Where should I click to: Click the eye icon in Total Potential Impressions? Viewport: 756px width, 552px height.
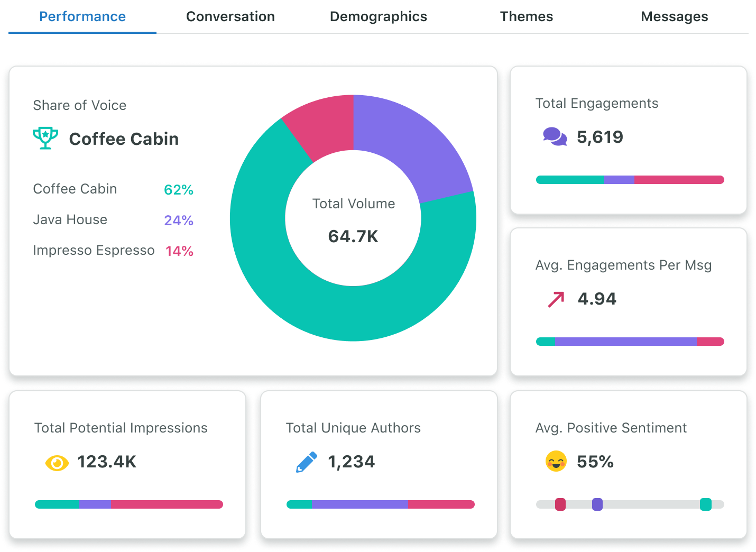(x=57, y=462)
